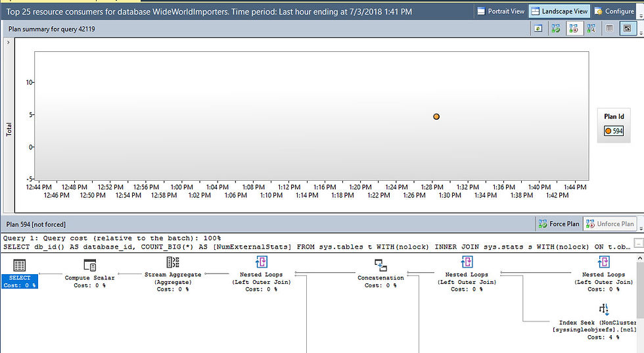Click the 'Total' y-axis label
Screen dimensions: 644x353
tap(9, 129)
